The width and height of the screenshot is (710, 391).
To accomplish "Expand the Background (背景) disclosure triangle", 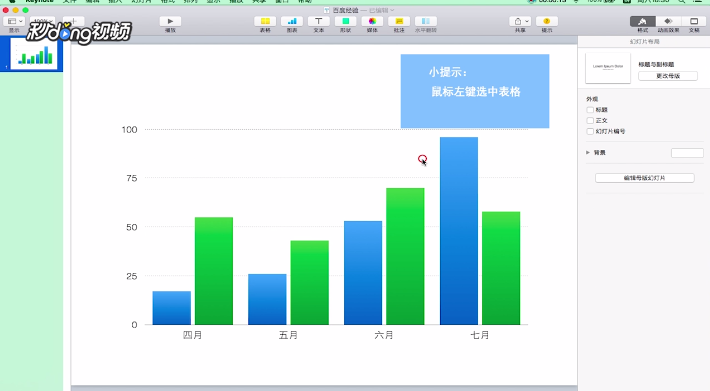I will pos(588,153).
